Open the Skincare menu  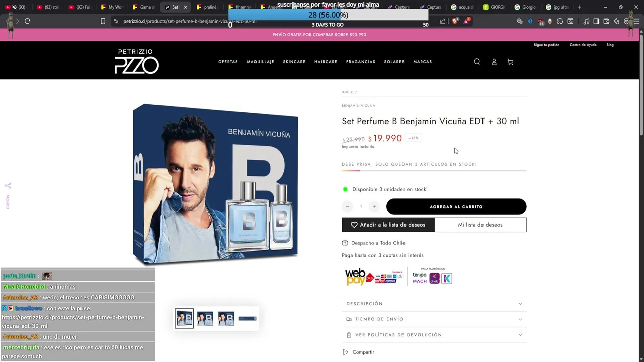click(294, 62)
